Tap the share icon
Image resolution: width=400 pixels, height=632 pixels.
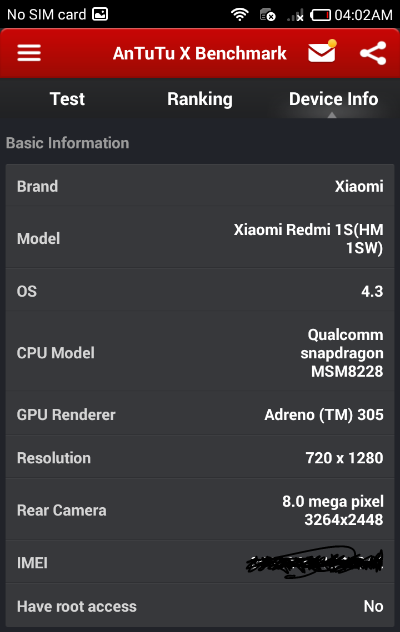pyautogui.click(x=373, y=53)
